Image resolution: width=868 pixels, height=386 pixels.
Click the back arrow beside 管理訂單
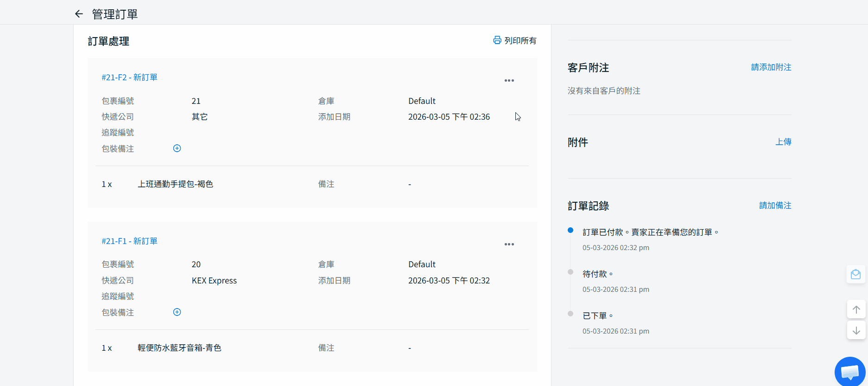[79, 14]
